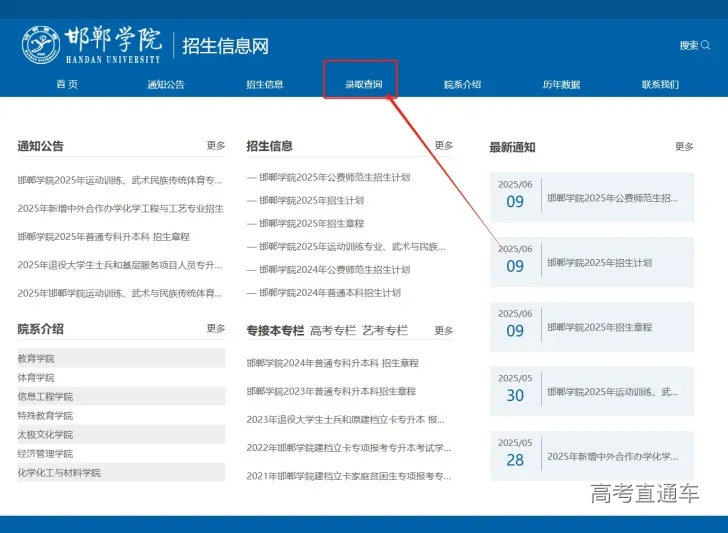Image resolution: width=728 pixels, height=533 pixels.
Task: Switch to the 高考专栏 tab
Action: pyautogui.click(x=333, y=331)
